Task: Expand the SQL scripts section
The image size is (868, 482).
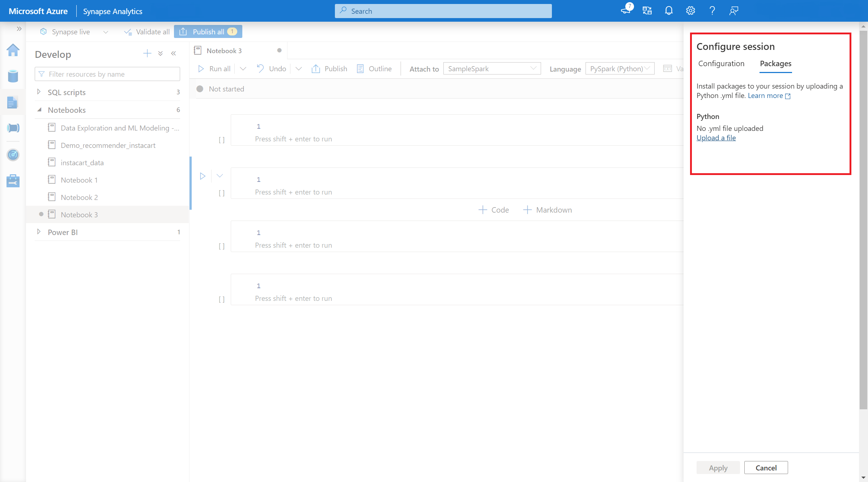Action: click(x=38, y=91)
